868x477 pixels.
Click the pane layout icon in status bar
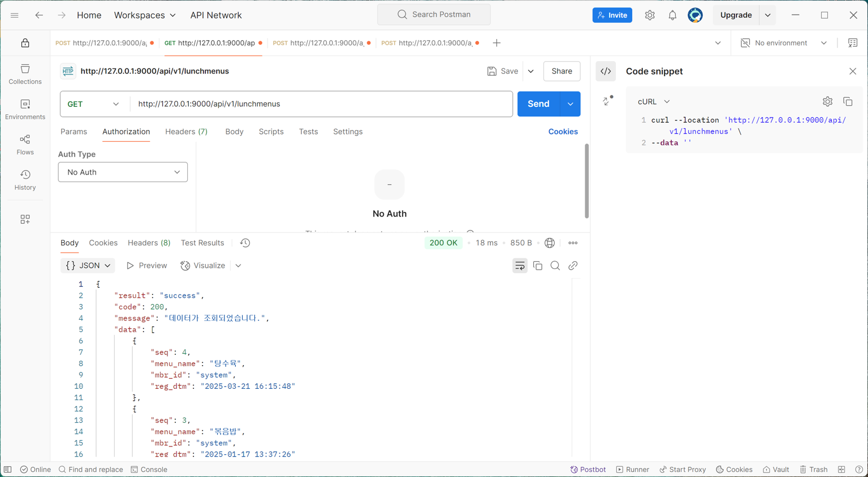click(841, 470)
